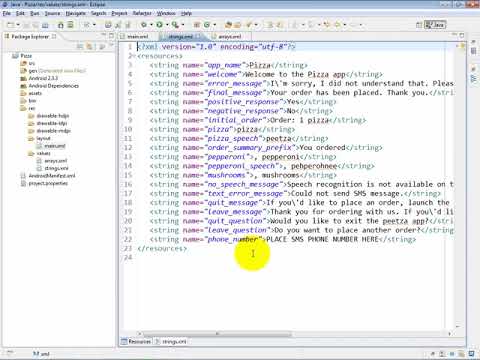This screenshot has width=480, height=360.
Task: Open the Source menu
Action: (x=52, y=13)
